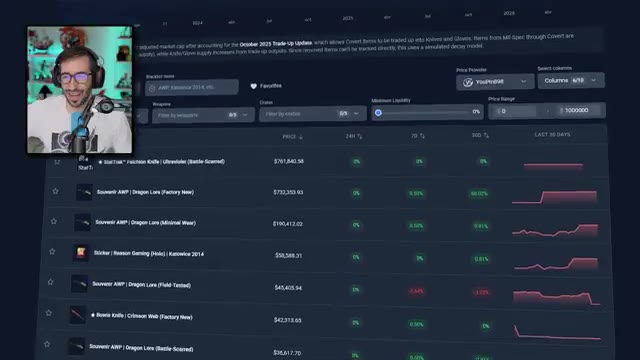
Task: Open the Filter by weapons dropdown
Action: point(203,115)
